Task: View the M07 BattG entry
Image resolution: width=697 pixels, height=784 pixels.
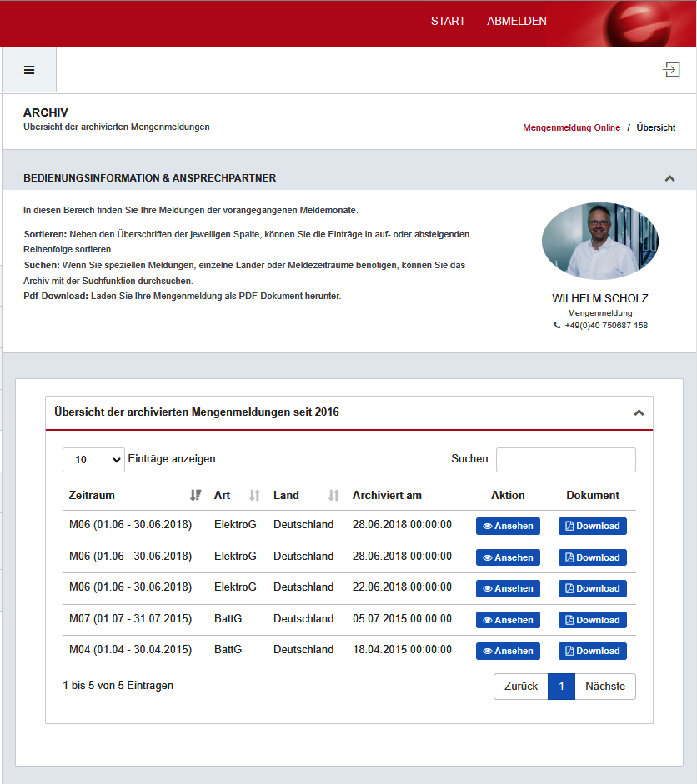Action: [508, 620]
